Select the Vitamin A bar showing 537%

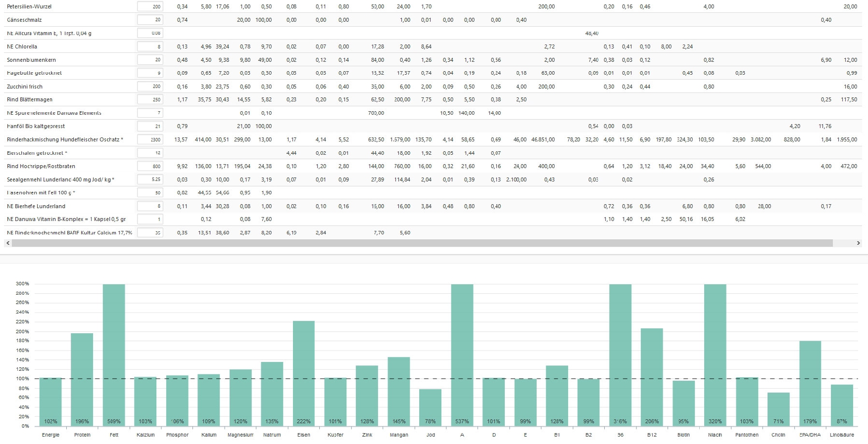(462, 355)
